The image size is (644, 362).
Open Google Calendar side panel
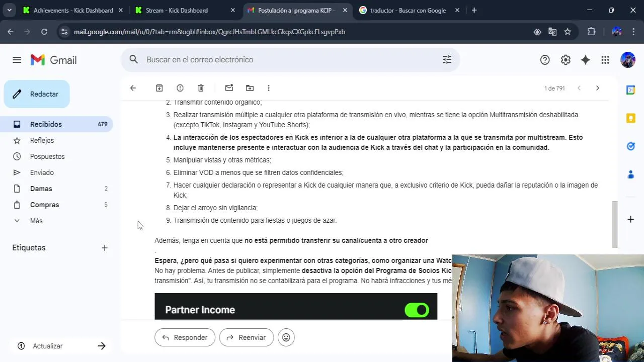pyautogui.click(x=630, y=90)
